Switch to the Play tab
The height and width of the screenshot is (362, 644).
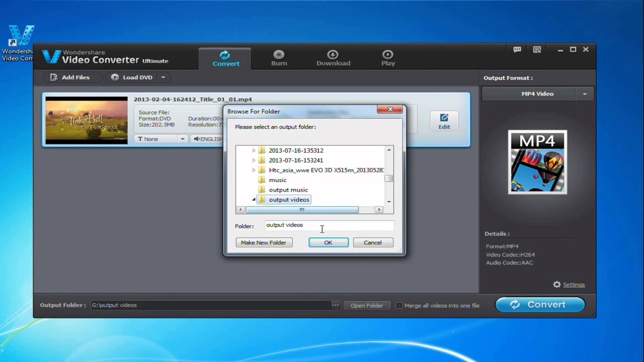coord(388,58)
